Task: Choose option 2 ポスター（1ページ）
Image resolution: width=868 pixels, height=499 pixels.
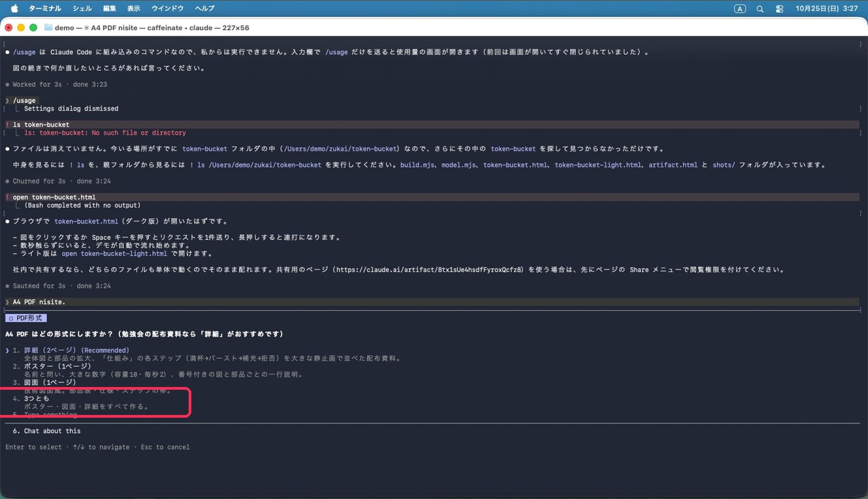Action: (x=52, y=366)
